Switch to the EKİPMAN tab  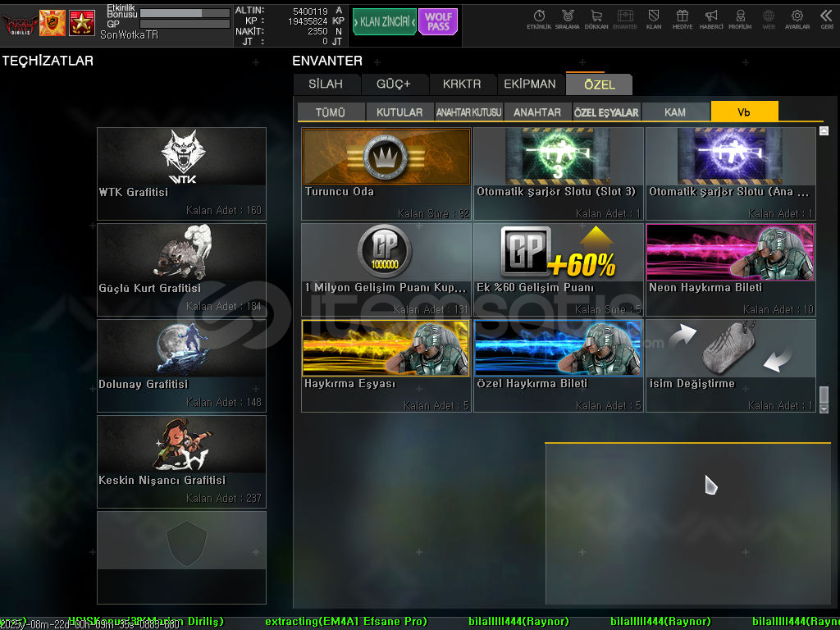click(530, 84)
